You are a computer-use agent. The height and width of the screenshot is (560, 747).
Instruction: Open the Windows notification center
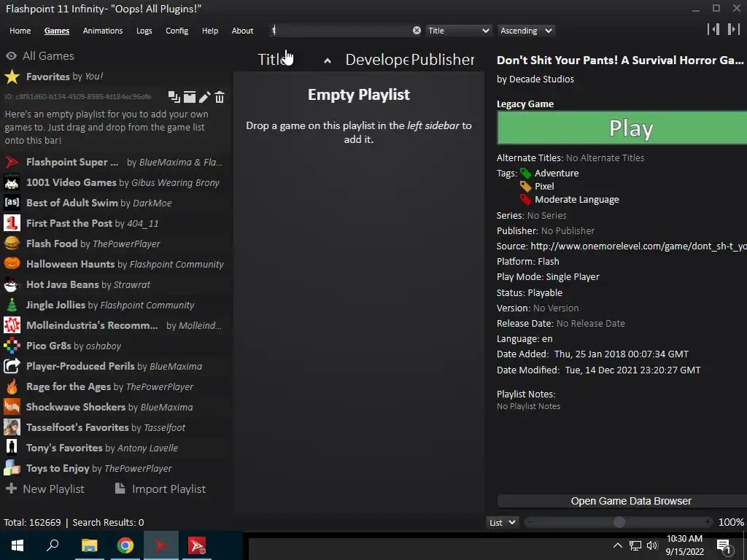(724, 546)
